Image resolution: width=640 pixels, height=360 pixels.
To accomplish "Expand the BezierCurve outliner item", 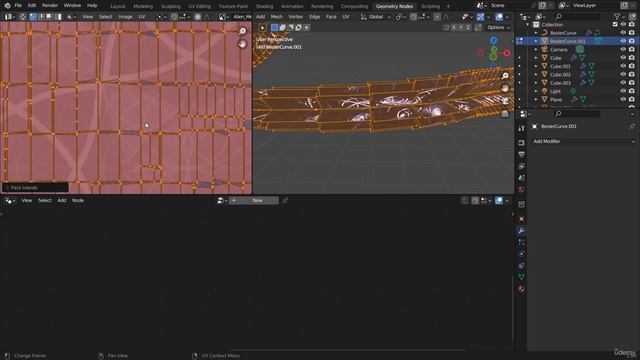I will pyautogui.click(x=536, y=33).
